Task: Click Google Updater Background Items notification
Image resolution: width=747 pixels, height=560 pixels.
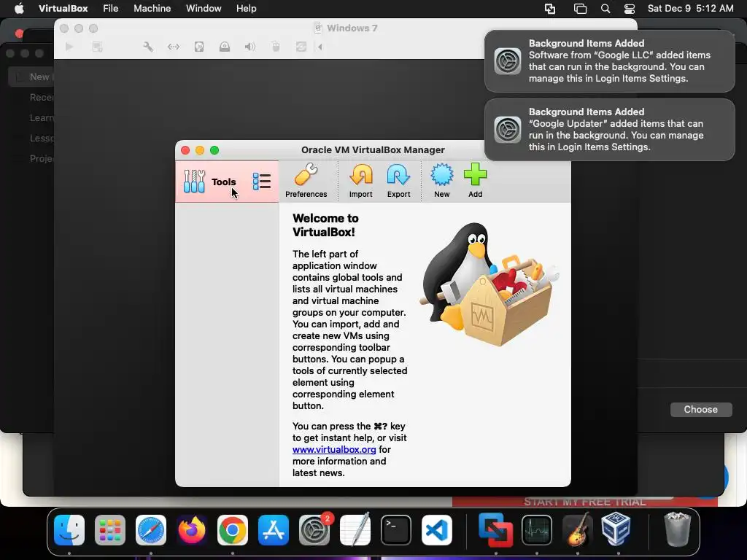Action: [x=609, y=130]
